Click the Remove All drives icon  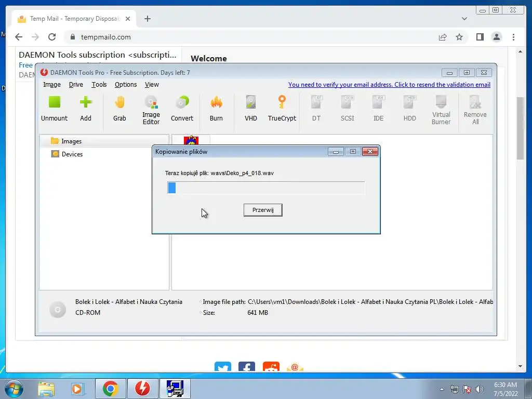tap(475, 110)
